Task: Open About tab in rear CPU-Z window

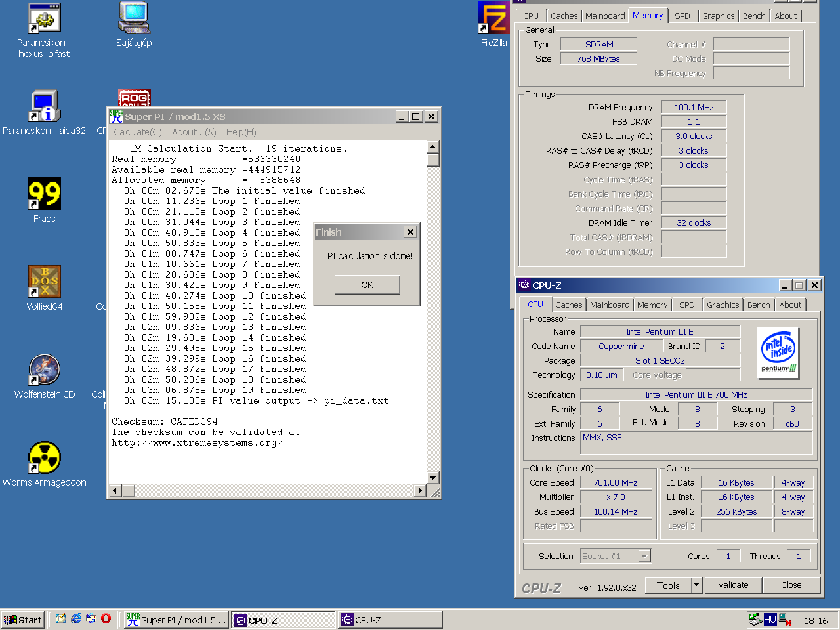Action: [786, 16]
